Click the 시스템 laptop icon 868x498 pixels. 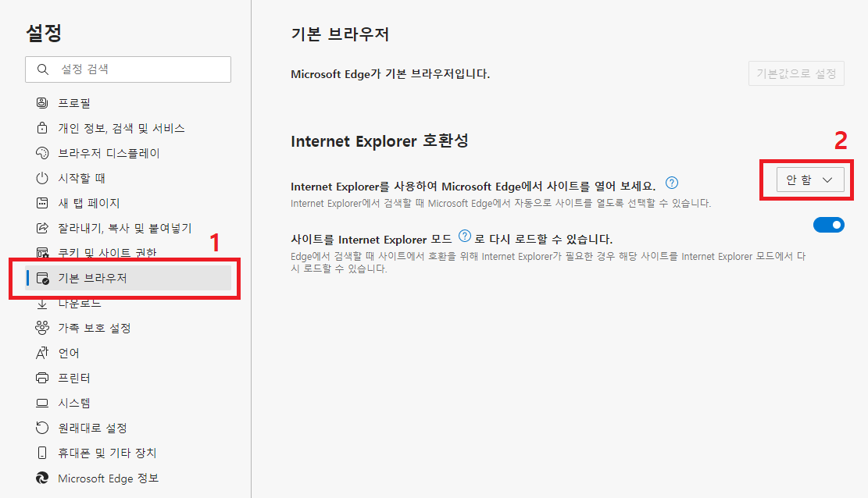pyautogui.click(x=42, y=403)
